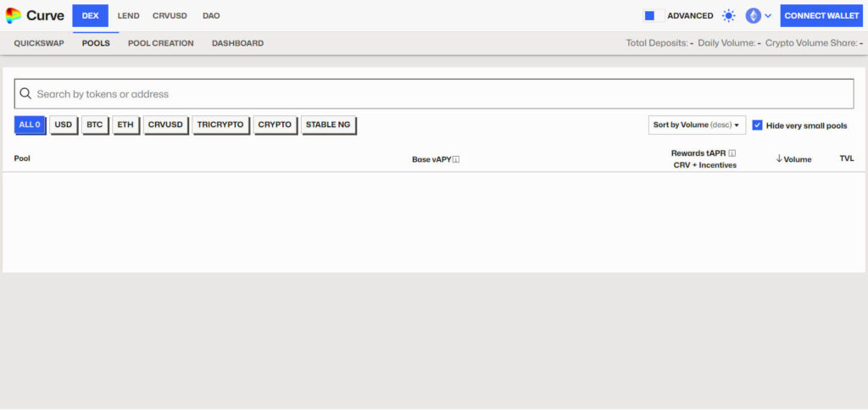868x410 pixels.
Task: Toggle the Advanced mode switch
Action: coord(654,15)
